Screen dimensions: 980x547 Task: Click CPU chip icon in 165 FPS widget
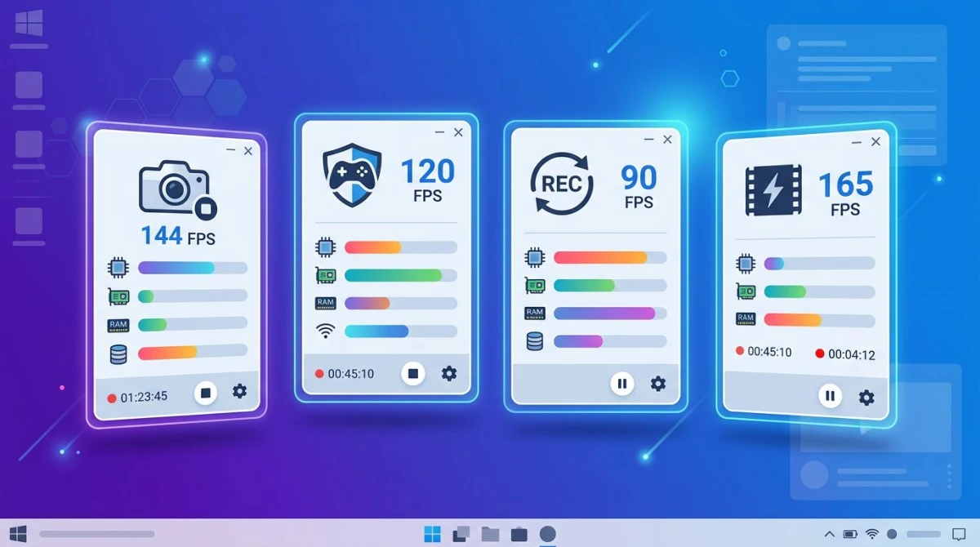[x=745, y=263]
